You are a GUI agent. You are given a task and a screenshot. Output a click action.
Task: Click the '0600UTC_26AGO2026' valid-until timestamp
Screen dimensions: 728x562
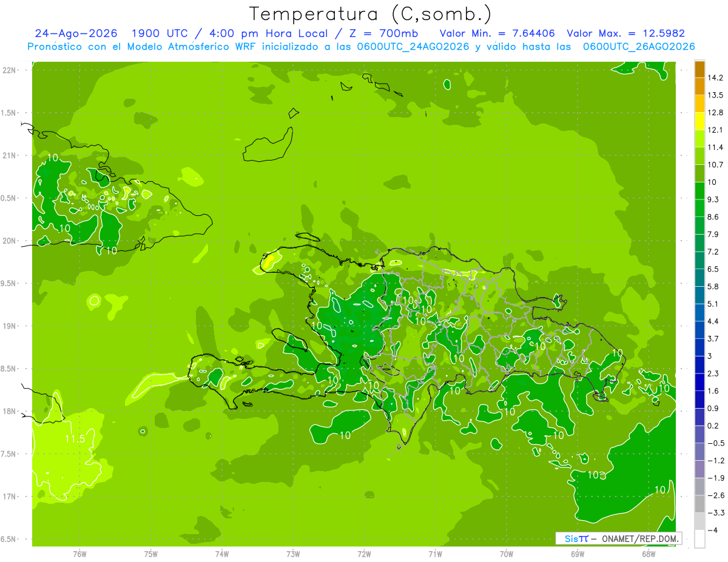tap(639, 47)
